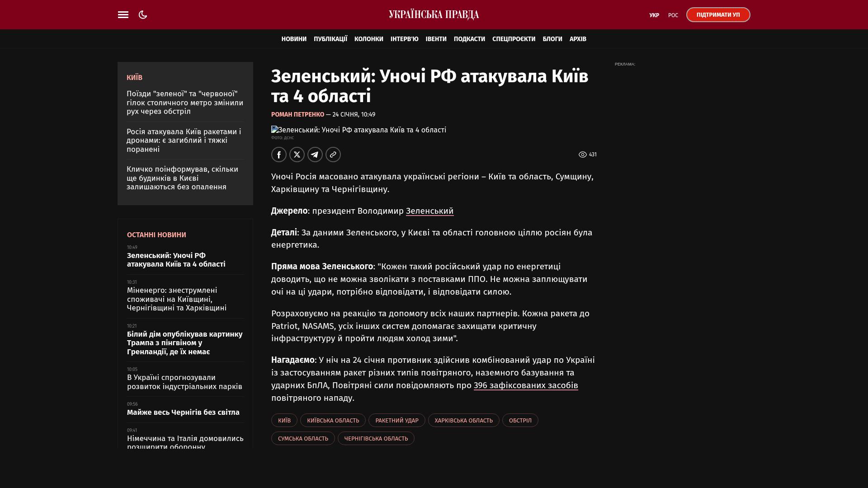Select УКР language option
Screen dimensions: 868x488
pos(654,15)
